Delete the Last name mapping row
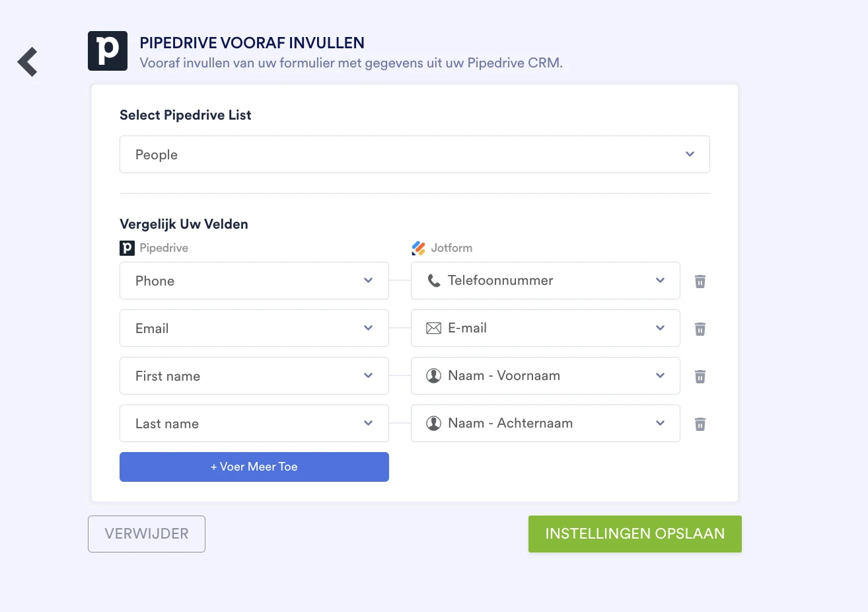 click(x=700, y=424)
